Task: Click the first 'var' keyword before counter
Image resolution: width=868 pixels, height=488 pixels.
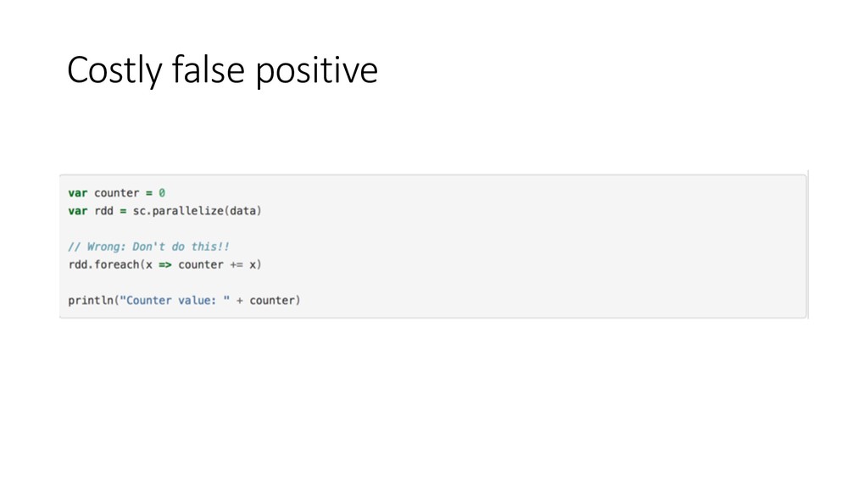Action: (x=77, y=193)
